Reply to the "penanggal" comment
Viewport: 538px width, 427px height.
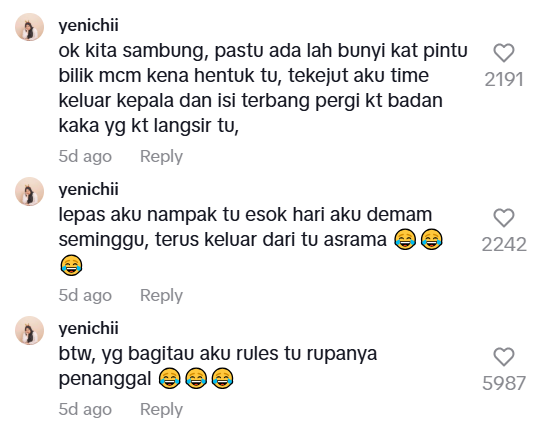[161, 409]
